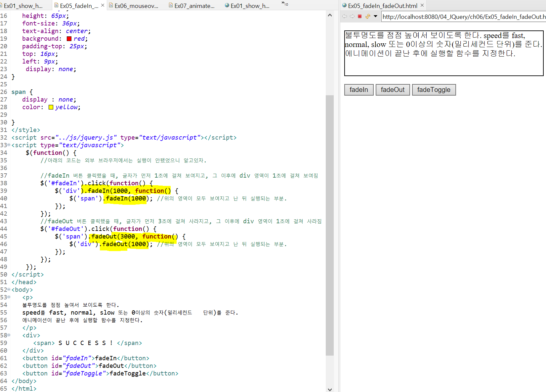Image resolution: width=546 pixels, height=392 pixels.
Task: Click the fadeOut button in browser
Action: [393, 90]
